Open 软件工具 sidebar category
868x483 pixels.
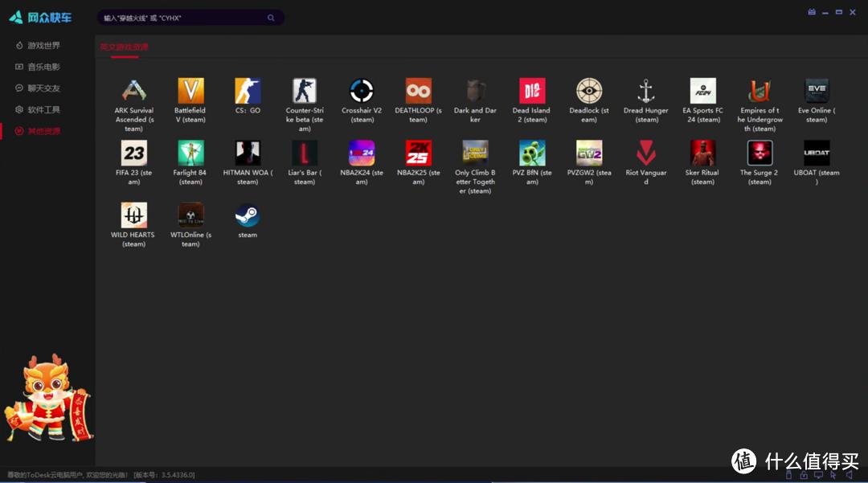pyautogui.click(x=43, y=109)
